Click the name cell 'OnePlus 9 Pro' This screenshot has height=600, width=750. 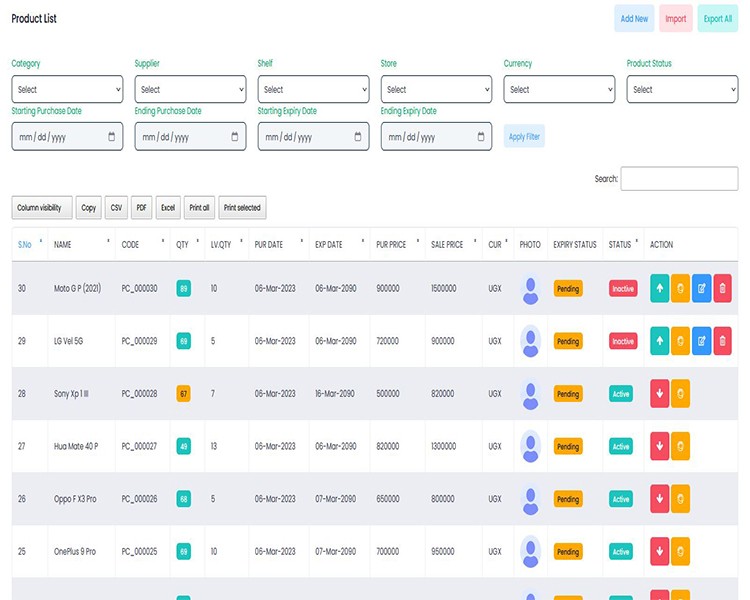point(75,552)
